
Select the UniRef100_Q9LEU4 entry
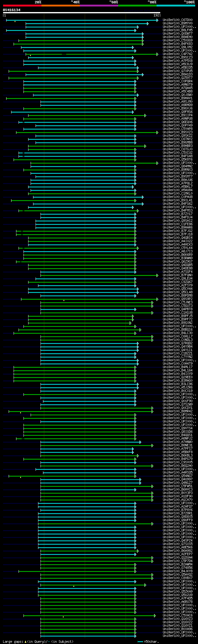pos(178,279)
